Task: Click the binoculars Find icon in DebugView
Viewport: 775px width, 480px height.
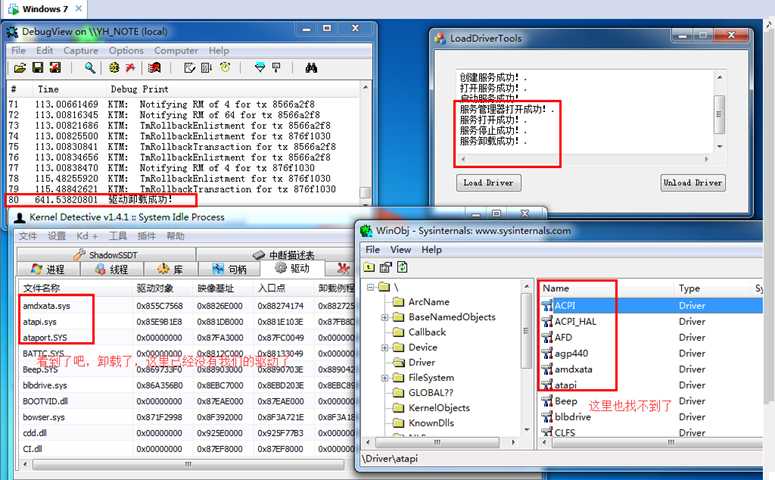Action: click(x=311, y=68)
